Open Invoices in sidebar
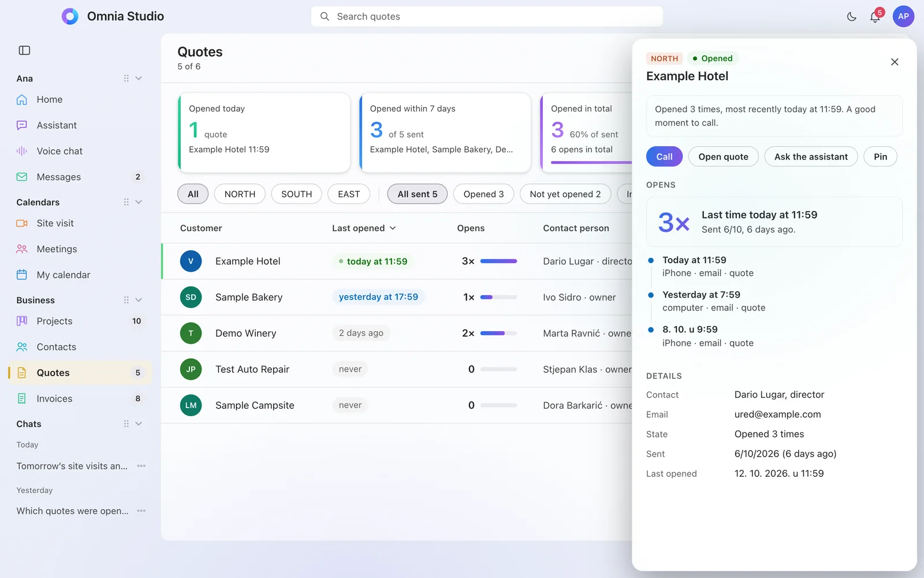Image resolution: width=924 pixels, height=578 pixels. tap(80, 399)
